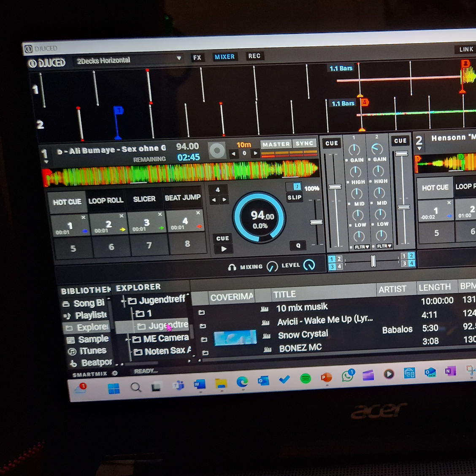Toggle headphone CUE for channel 2
The height and width of the screenshot is (476, 476).
400,141
